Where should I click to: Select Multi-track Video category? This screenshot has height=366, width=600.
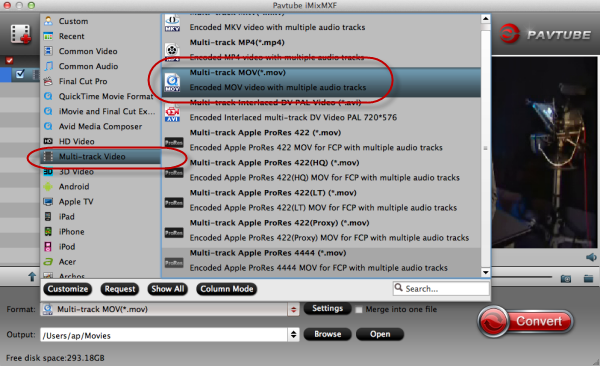coord(100,157)
